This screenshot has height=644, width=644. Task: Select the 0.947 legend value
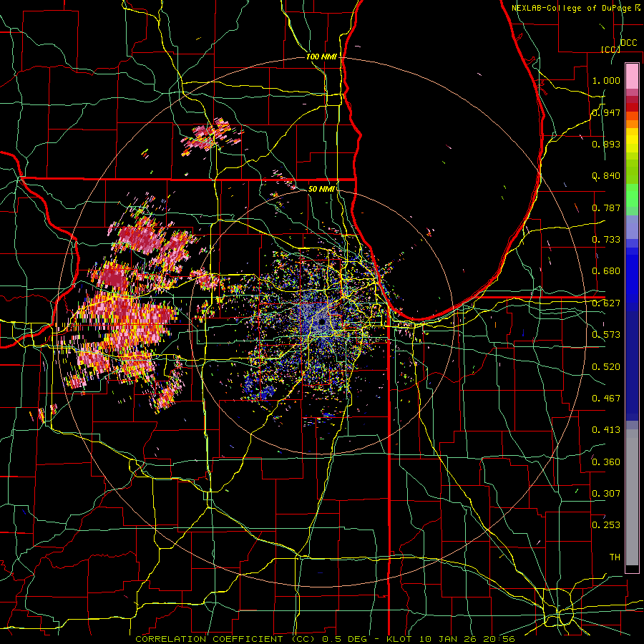pyautogui.click(x=606, y=112)
